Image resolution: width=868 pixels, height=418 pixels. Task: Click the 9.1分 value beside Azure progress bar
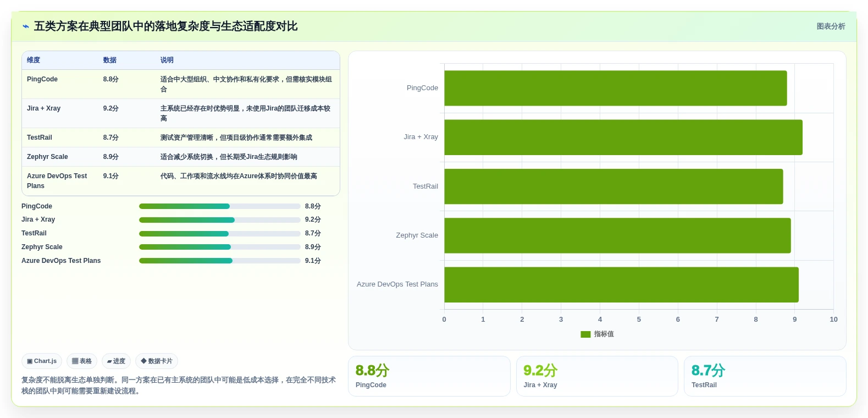[313, 261]
